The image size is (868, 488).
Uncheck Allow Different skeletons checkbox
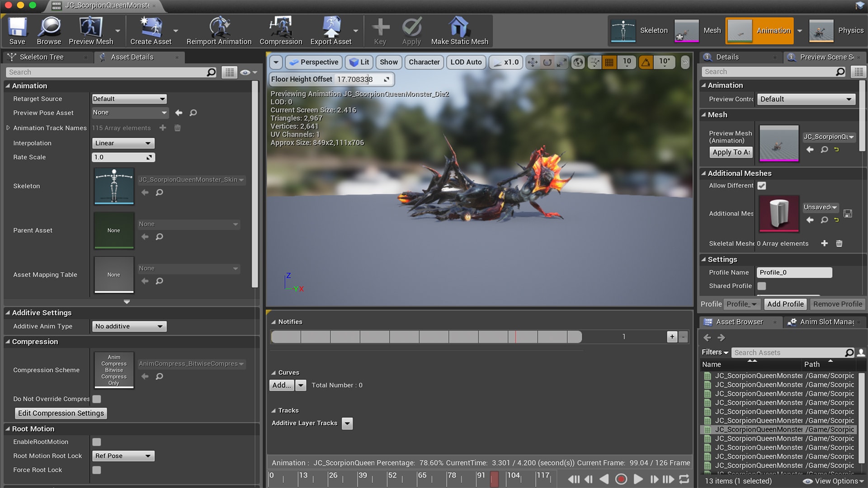point(762,186)
